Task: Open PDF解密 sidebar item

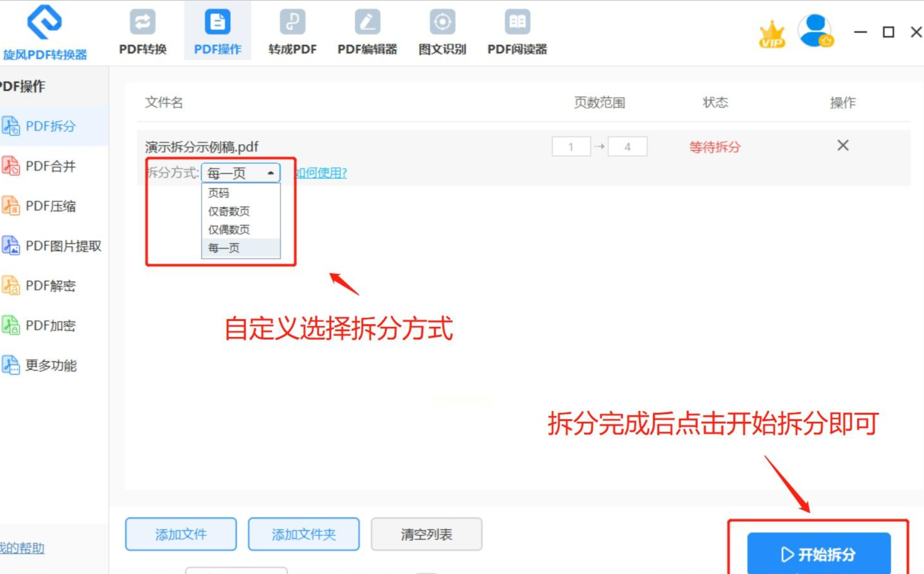Action: (50, 286)
